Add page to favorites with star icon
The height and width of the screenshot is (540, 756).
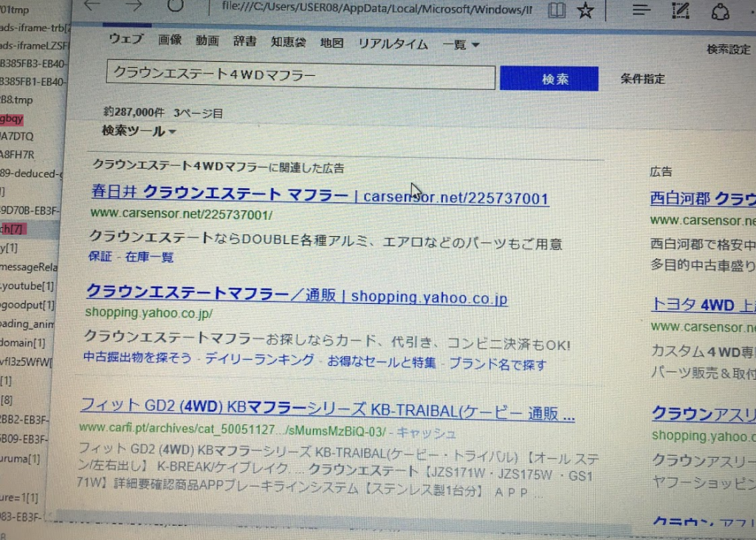point(585,10)
